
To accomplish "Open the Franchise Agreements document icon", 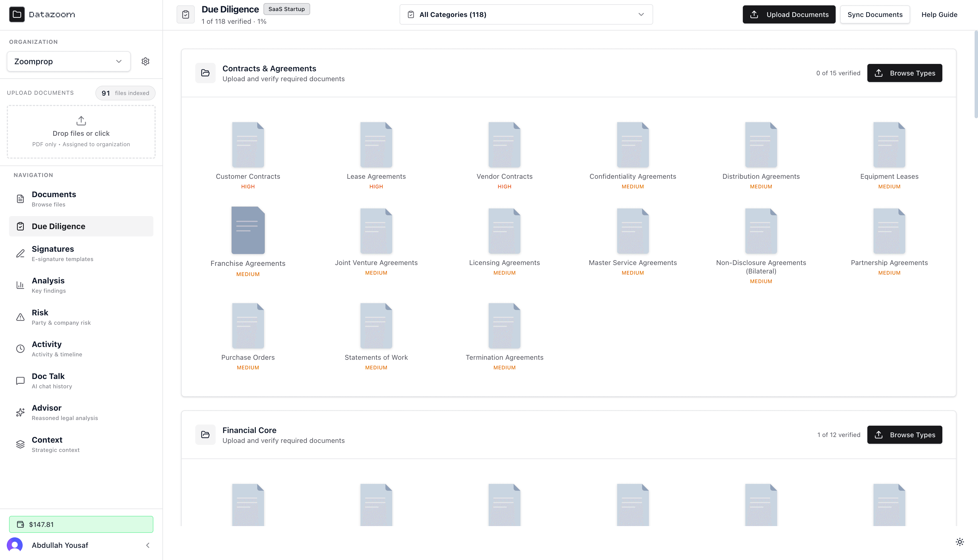I will coord(248,231).
